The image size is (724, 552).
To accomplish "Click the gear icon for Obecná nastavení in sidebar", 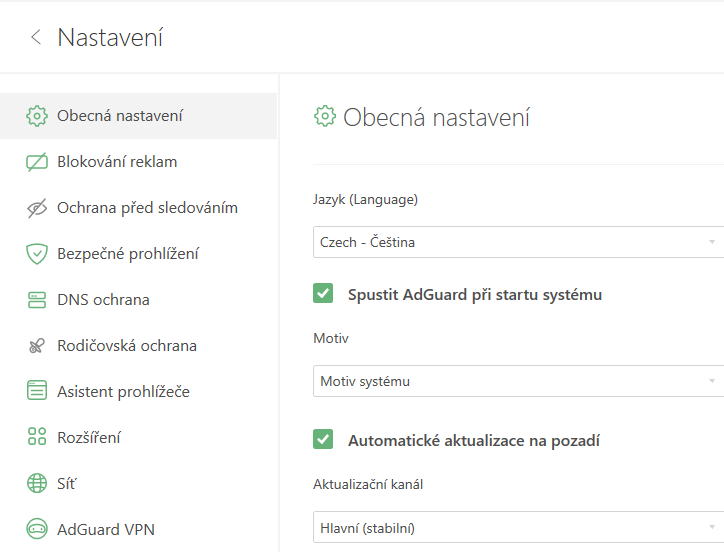I will pyautogui.click(x=37, y=116).
